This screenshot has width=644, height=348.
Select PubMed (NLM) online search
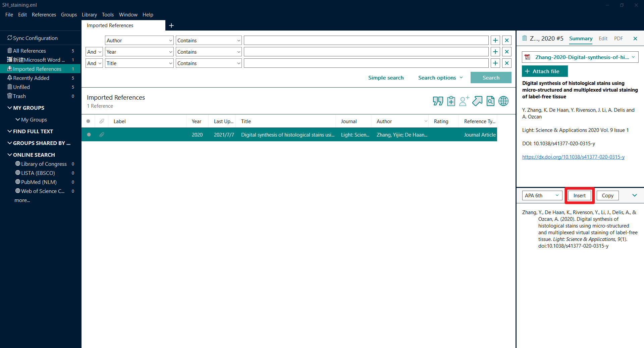(39, 182)
